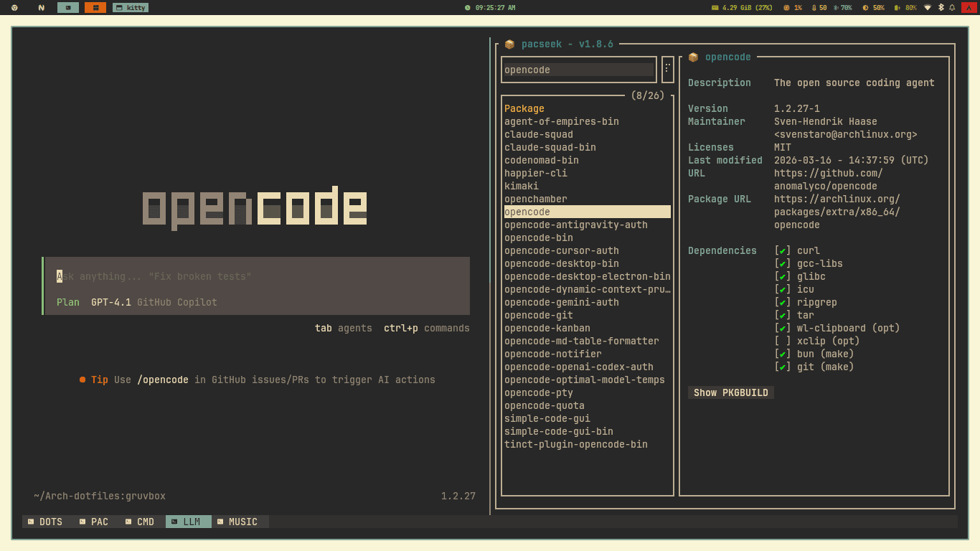Open notifications via the bell icon
The image size is (980, 551).
coord(952,8)
